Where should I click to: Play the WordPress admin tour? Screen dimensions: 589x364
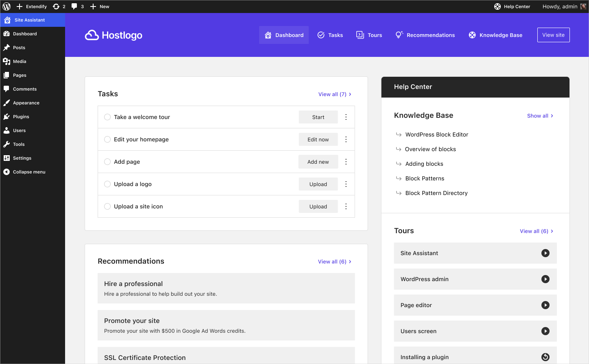[545, 279]
